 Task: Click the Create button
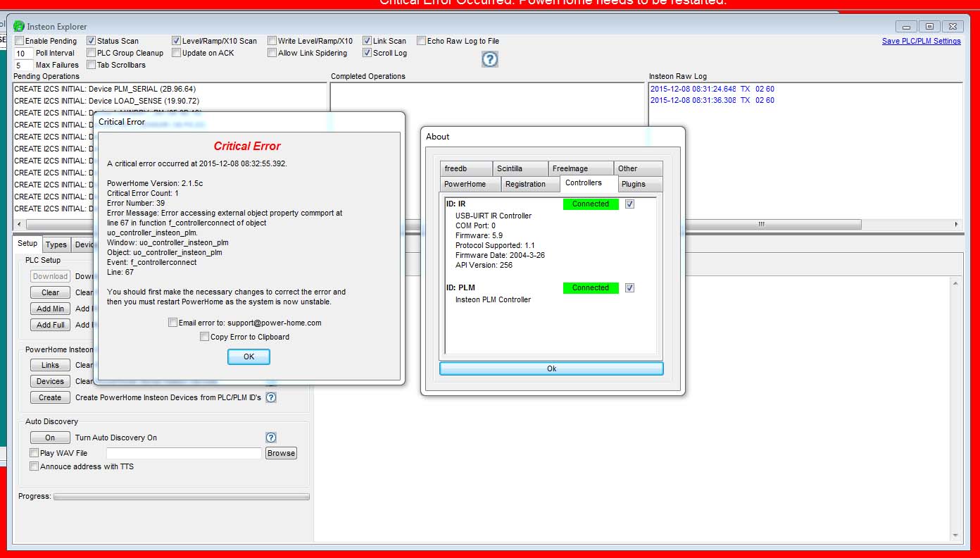tap(50, 397)
